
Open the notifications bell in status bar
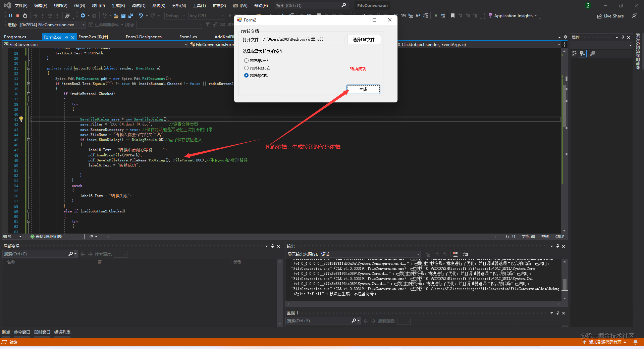click(x=635, y=342)
